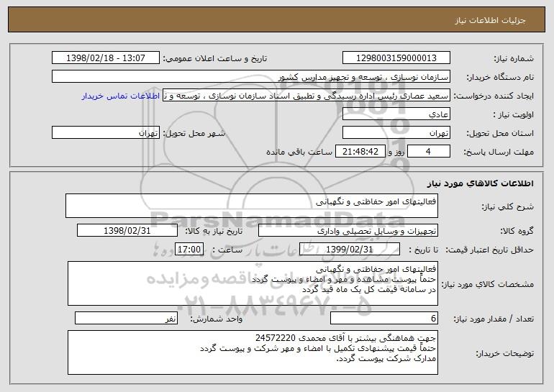Click the label تعداد / مقدار مورد نیاز
554x392 pixels.
pos(494,319)
